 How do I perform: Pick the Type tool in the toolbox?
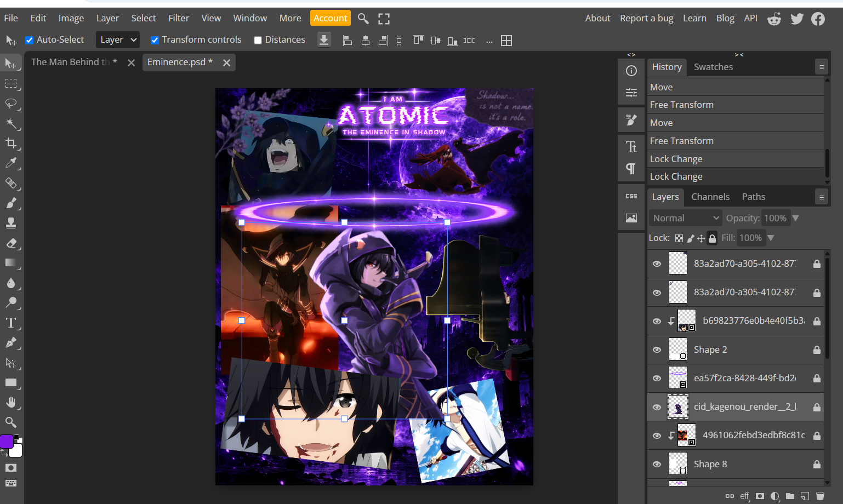pyautogui.click(x=11, y=323)
